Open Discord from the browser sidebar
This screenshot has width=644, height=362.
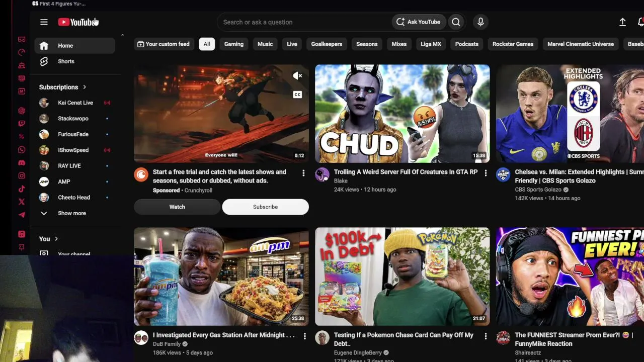pyautogui.click(x=22, y=163)
